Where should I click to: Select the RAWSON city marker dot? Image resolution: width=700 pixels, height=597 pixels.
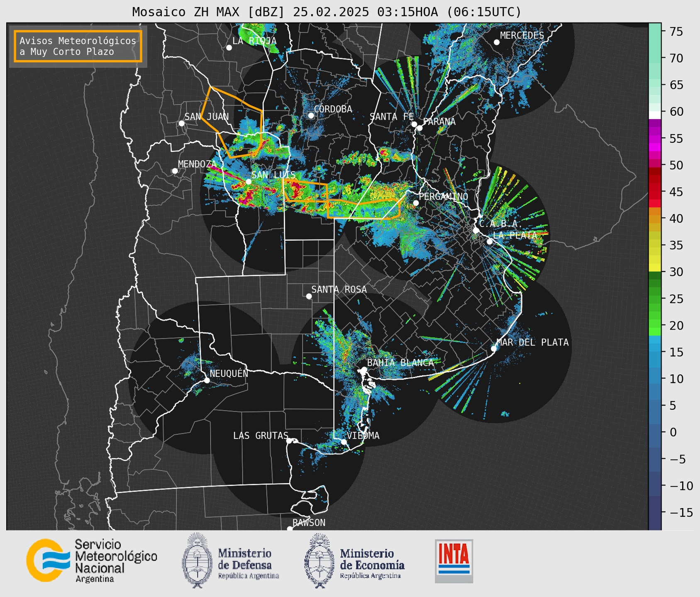pyautogui.click(x=290, y=529)
